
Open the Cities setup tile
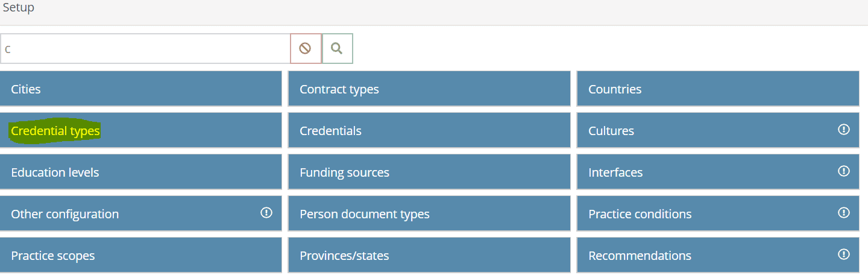[x=141, y=89]
